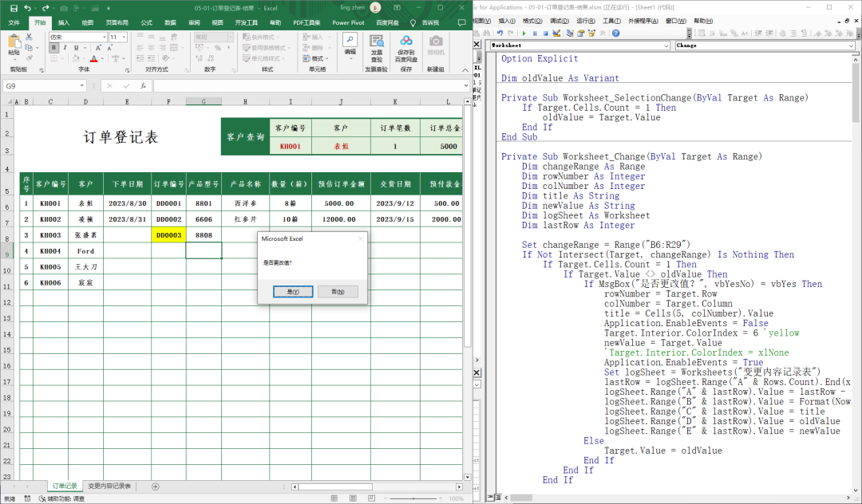Open the Edit (编辑) search group button

tap(350, 45)
